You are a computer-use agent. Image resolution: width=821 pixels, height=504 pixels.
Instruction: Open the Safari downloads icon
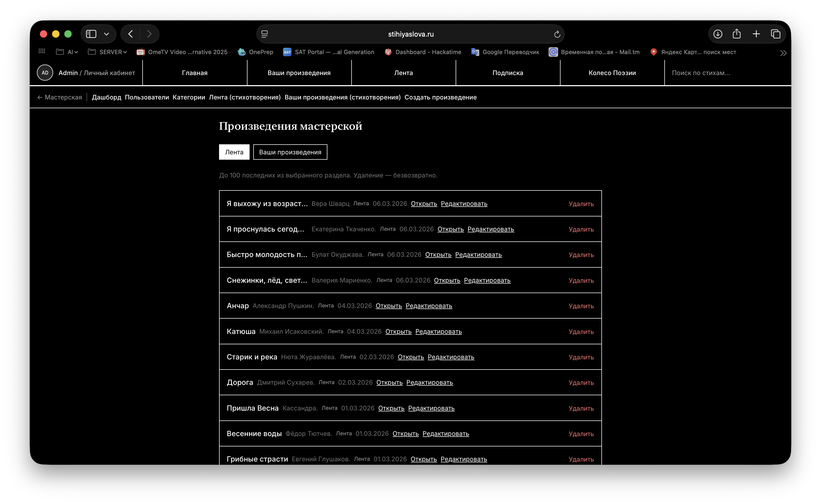click(x=718, y=34)
